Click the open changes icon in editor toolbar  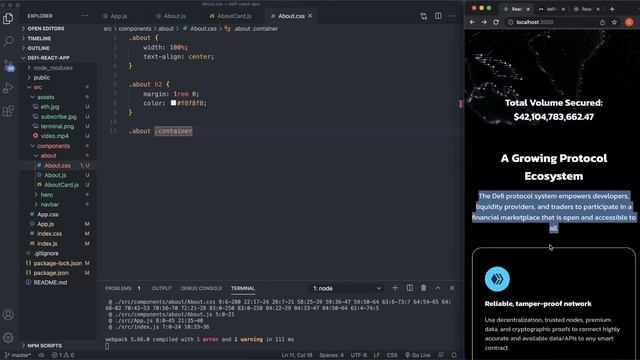424,16
